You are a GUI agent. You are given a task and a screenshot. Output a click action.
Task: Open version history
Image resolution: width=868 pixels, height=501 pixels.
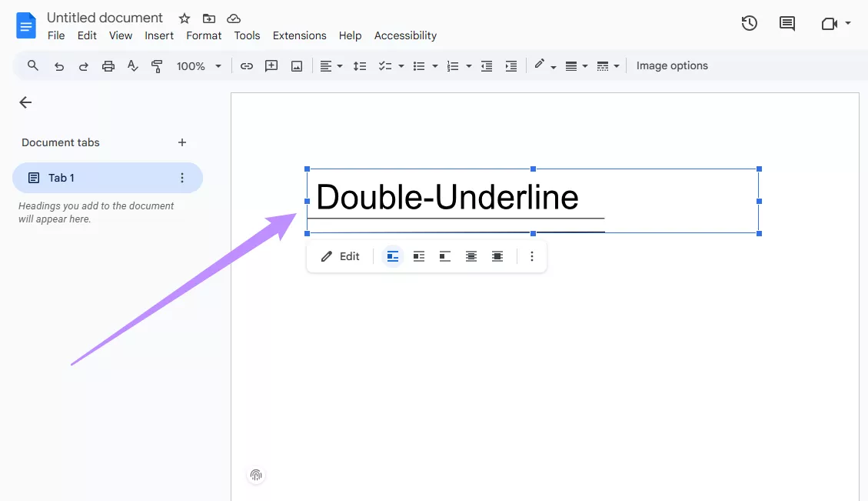tap(749, 23)
